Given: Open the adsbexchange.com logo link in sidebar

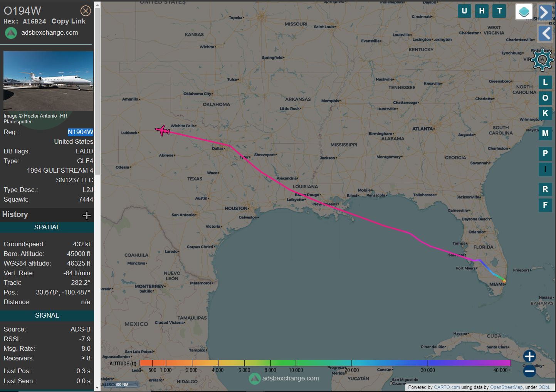Looking at the screenshot, I should (42, 33).
